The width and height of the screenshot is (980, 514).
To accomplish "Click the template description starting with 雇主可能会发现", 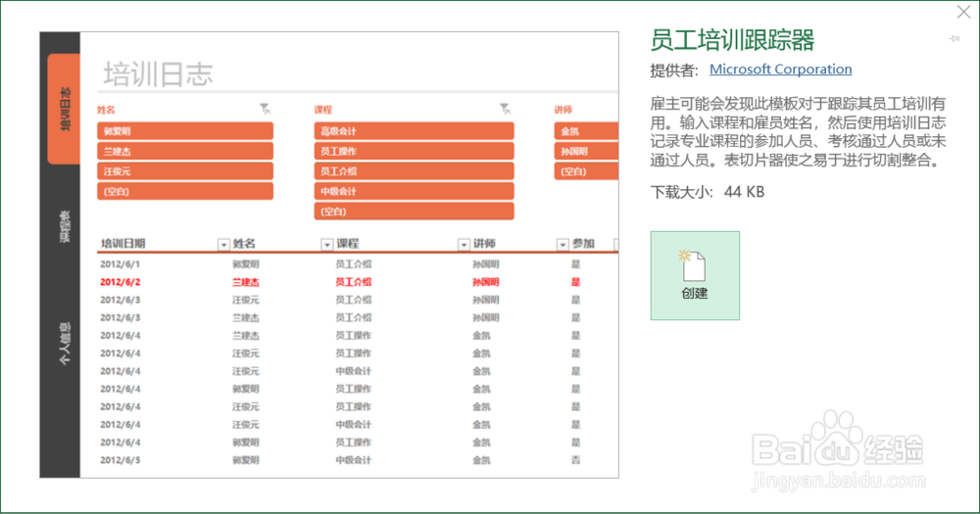I will tap(798, 132).
